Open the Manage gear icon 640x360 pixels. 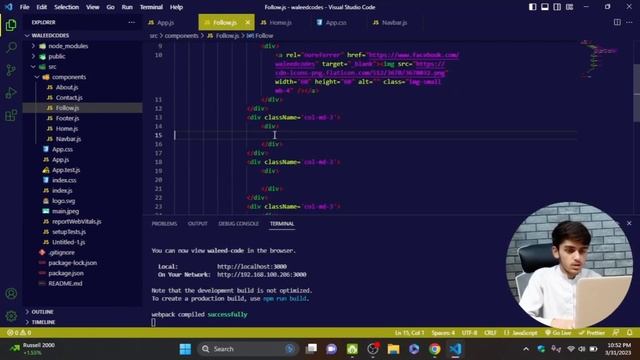pyautogui.click(x=11, y=316)
